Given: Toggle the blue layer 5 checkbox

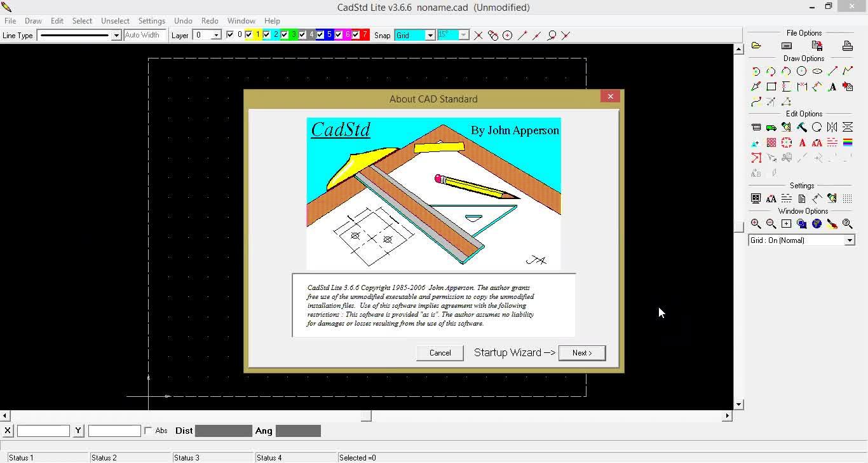Looking at the screenshot, I should pos(320,35).
